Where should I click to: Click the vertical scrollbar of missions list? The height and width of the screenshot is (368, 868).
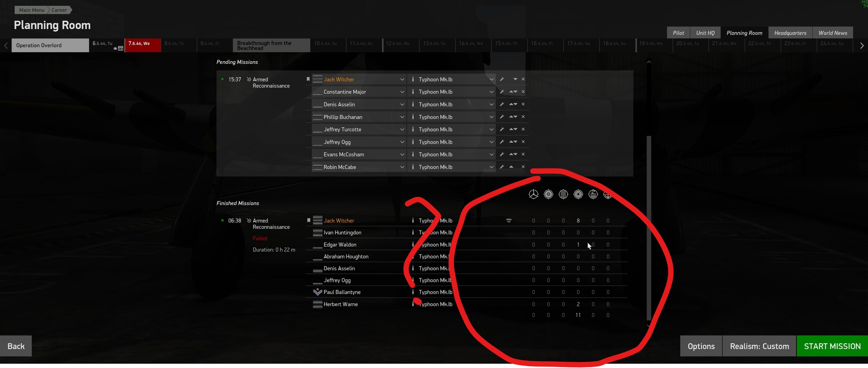[649, 228]
